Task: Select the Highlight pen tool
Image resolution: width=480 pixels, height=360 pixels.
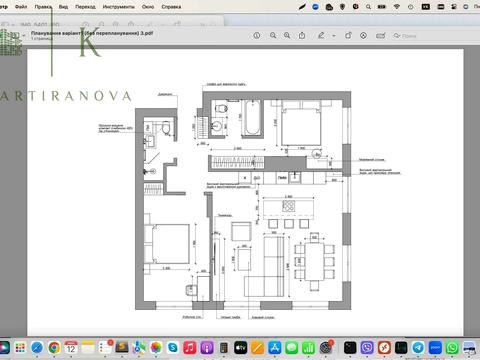Action: pyautogui.click(x=321, y=35)
